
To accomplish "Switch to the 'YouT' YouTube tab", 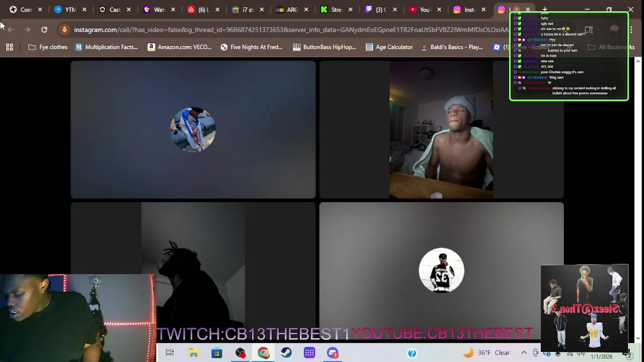I will tap(425, 10).
